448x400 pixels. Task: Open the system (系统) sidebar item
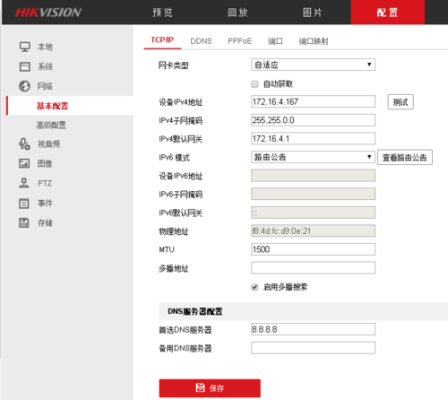[45, 67]
